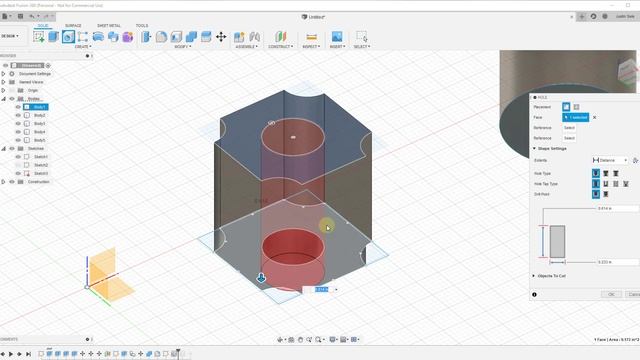Clear the Face selection with X
Viewport: 640px width, 360px height.
595,118
